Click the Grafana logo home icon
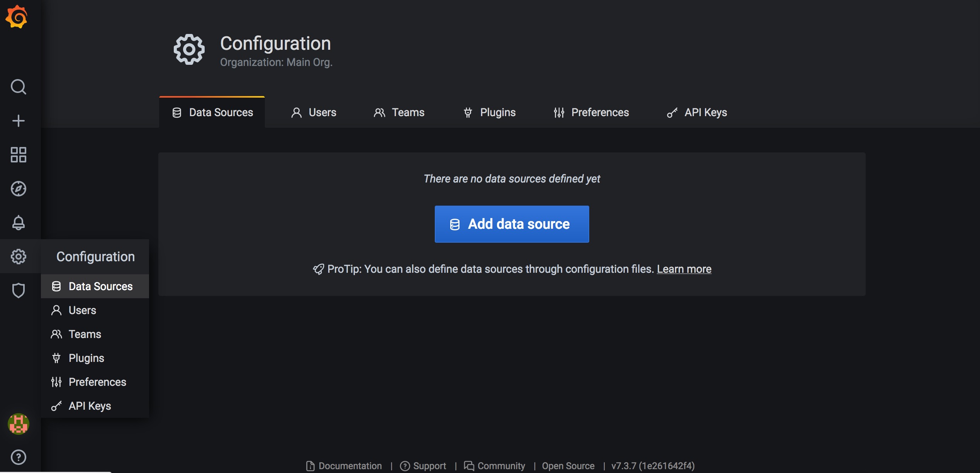This screenshot has height=473, width=980. click(x=17, y=17)
